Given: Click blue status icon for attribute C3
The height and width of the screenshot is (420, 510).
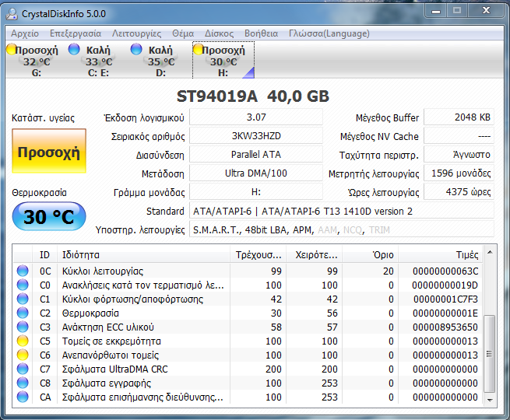Looking at the screenshot, I should click(23, 327).
